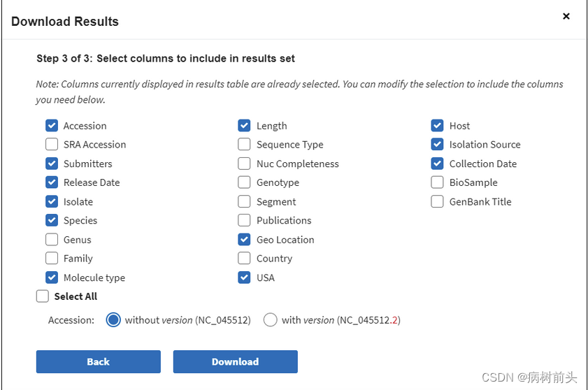The image size is (588, 390).
Task: Enable the BioSample checkbox
Action: click(x=437, y=182)
